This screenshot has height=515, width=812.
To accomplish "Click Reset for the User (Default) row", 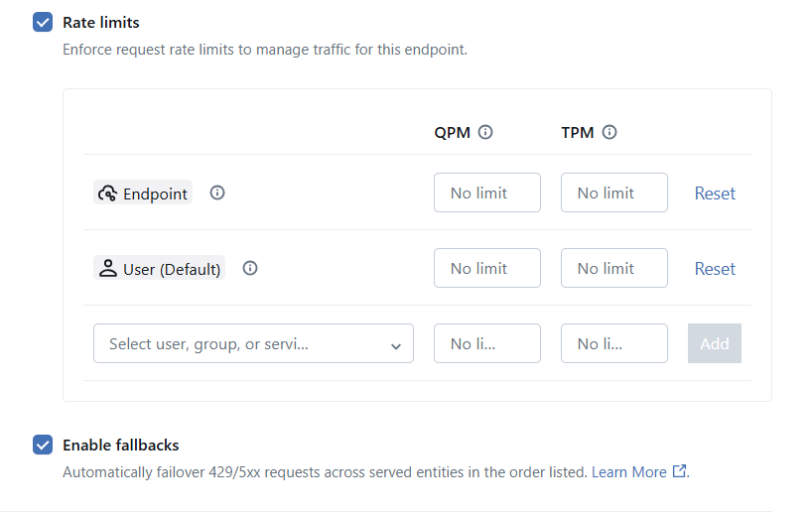I will point(715,269).
